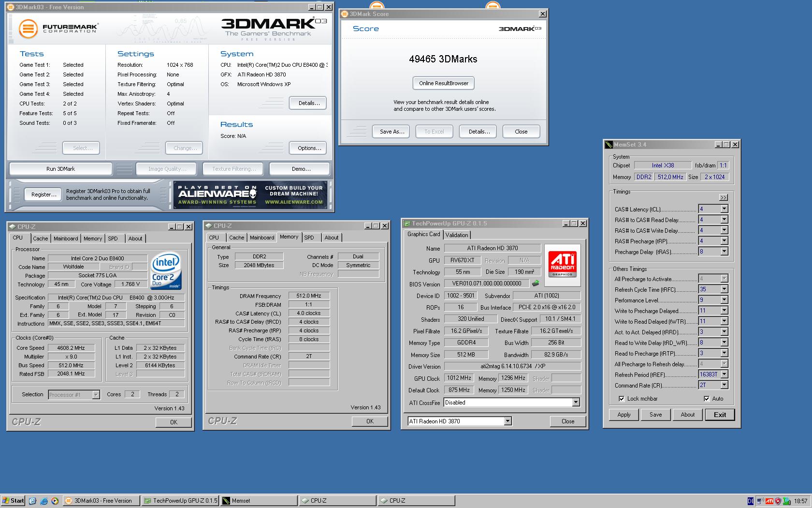
Task: Switch to the Cache tab in the CPU-Z window showing CPU
Action: click(41, 239)
